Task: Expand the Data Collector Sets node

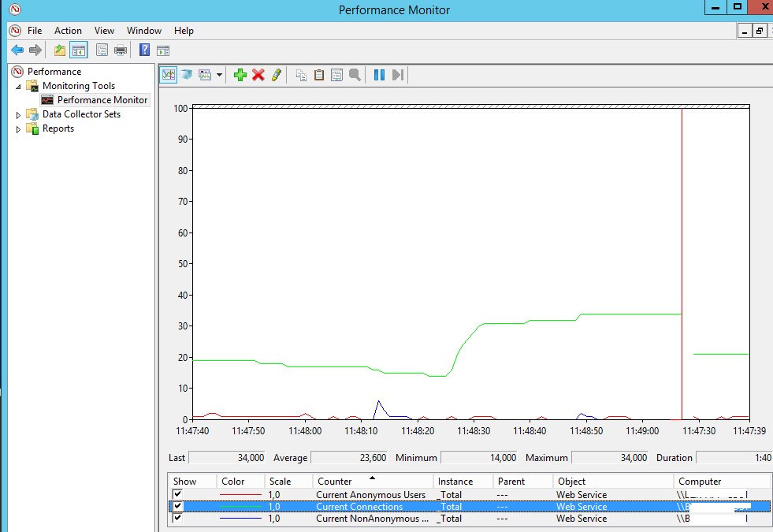Action: (18, 115)
